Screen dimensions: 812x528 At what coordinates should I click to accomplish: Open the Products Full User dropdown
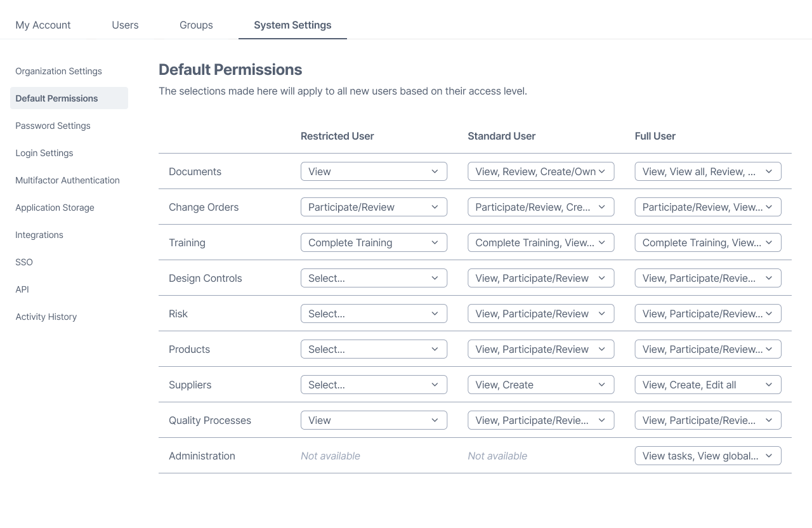pos(707,349)
